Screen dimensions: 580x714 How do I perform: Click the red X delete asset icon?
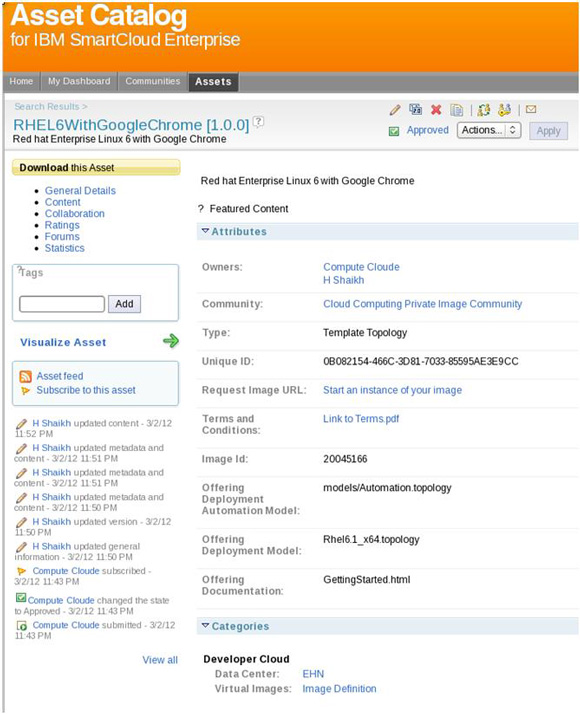pos(436,110)
